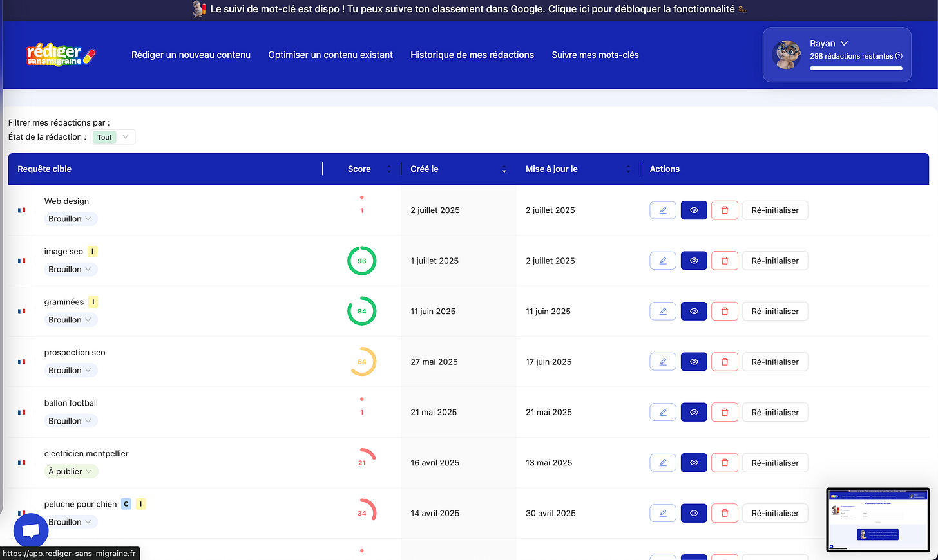Delete the peluche pour chien row
Viewport: 938px width, 560px height.
point(725,514)
